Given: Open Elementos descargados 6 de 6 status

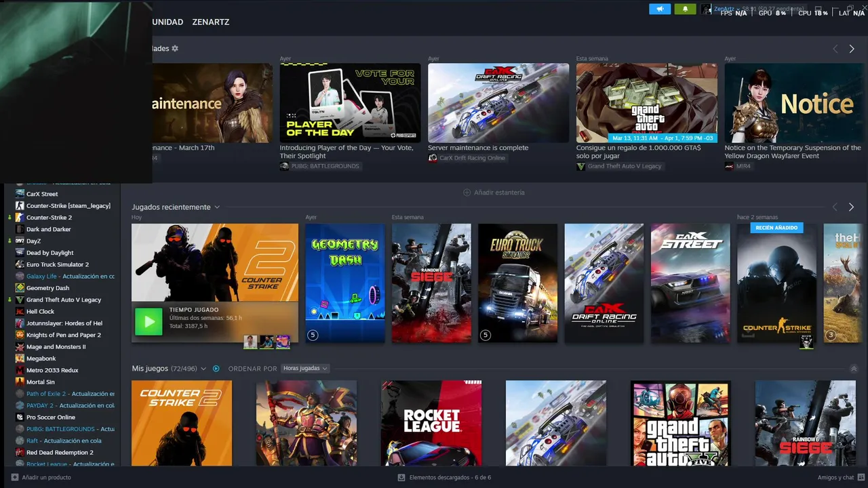Looking at the screenshot, I should pos(450,477).
